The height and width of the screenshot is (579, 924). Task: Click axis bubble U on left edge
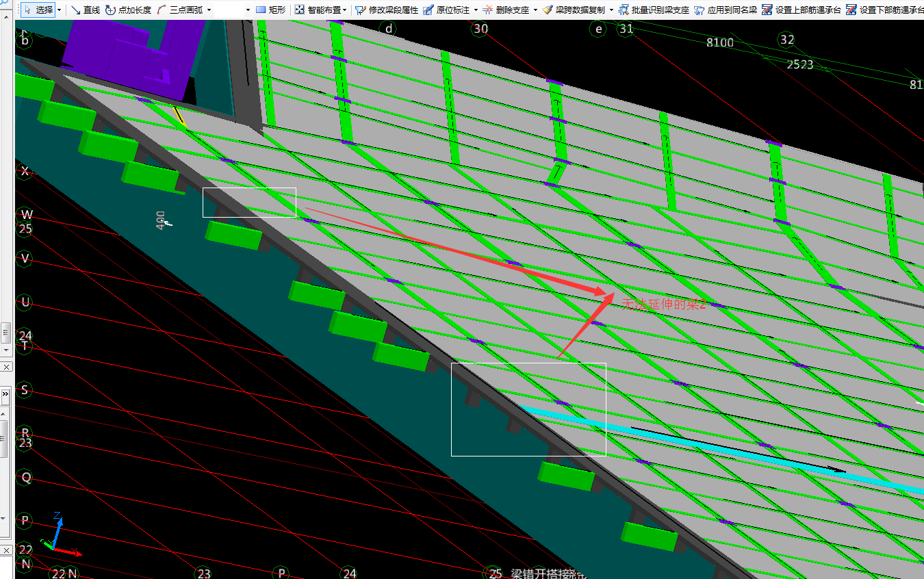pos(26,302)
